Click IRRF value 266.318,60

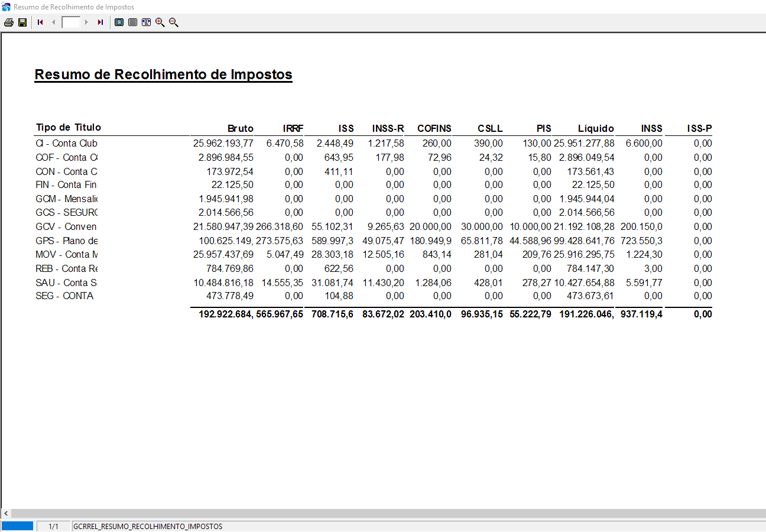(280, 226)
